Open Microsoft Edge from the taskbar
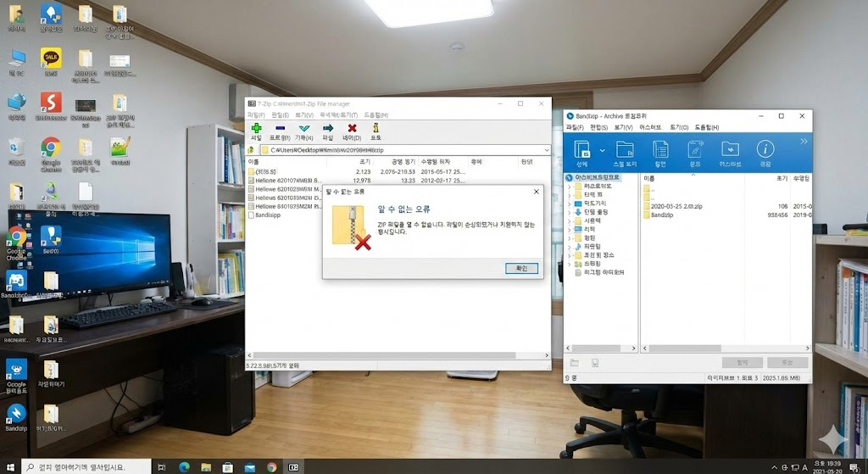The height and width of the screenshot is (474, 868). coord(184,466)
